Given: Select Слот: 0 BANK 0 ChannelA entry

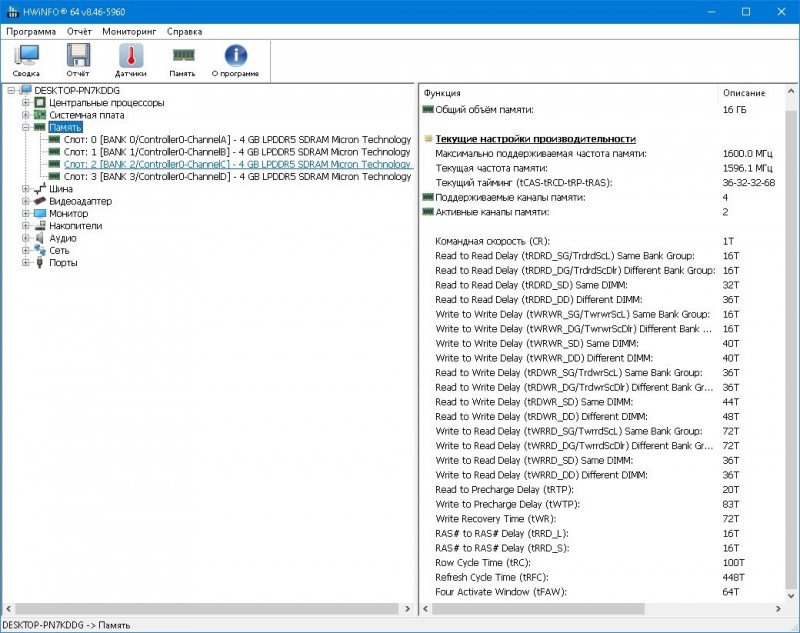Looking at the screenshot, I should coord(237,139).
